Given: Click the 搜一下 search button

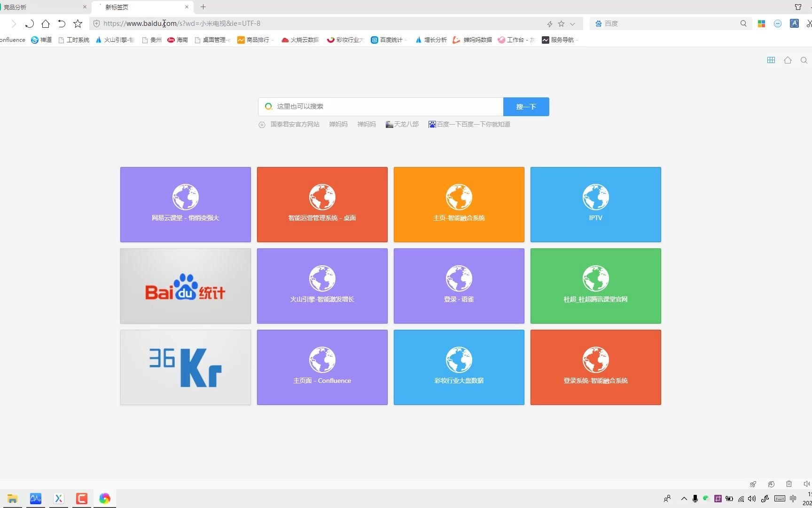Looking at the screenshot, I should click(526, 107).
